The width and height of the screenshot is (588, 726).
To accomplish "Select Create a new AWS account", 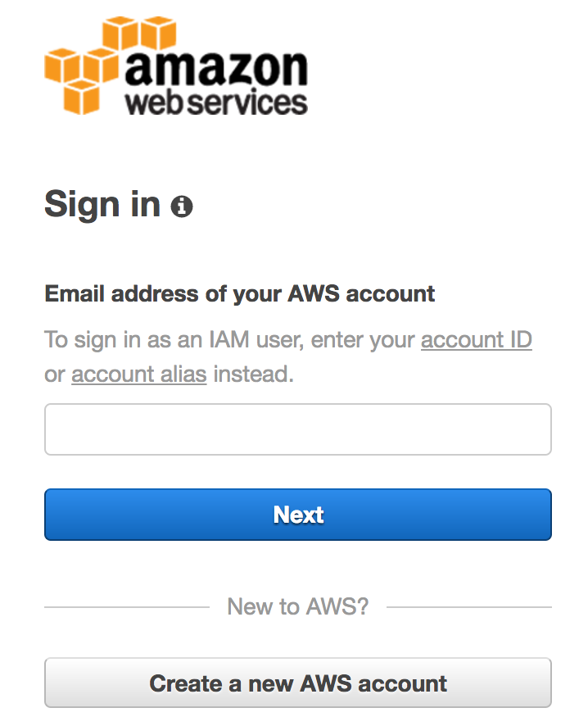I will coord(297,683).
